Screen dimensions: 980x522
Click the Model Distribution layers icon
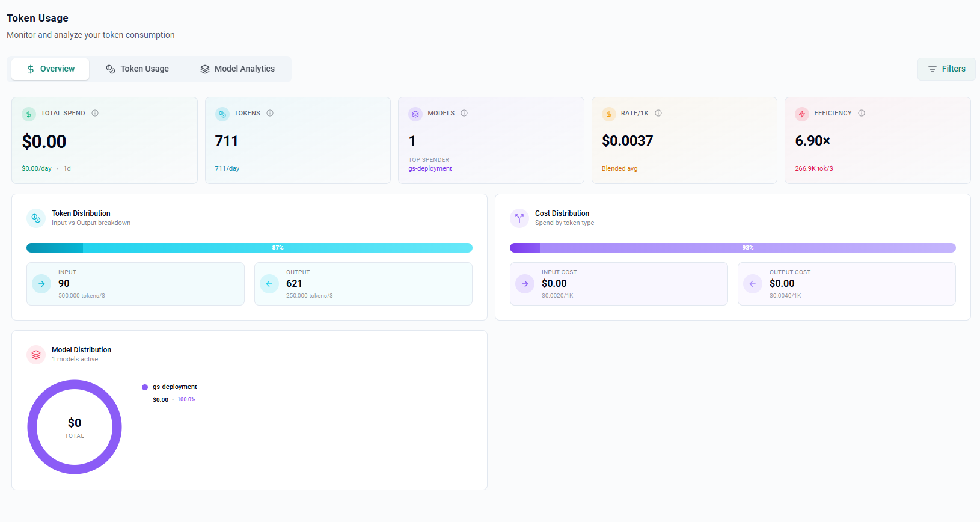coord(36,355)
